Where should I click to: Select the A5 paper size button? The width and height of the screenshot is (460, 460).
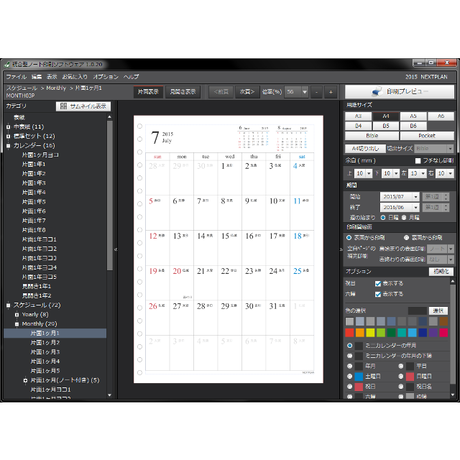pyautogui.click(x=413, y=116)
